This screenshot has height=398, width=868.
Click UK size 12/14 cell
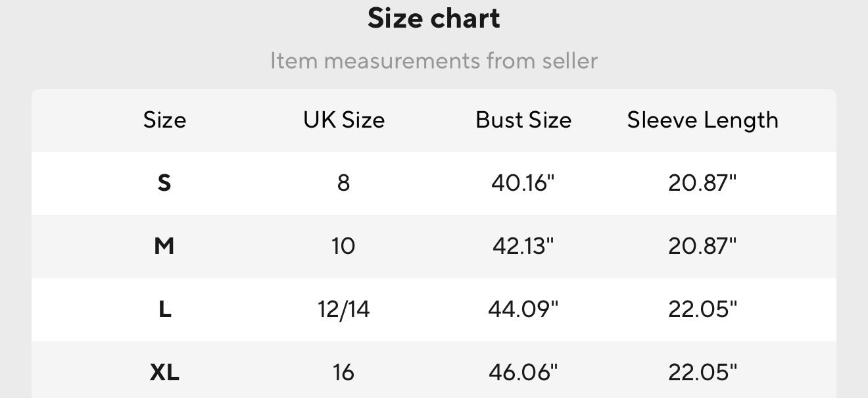(x=344, y=309)
